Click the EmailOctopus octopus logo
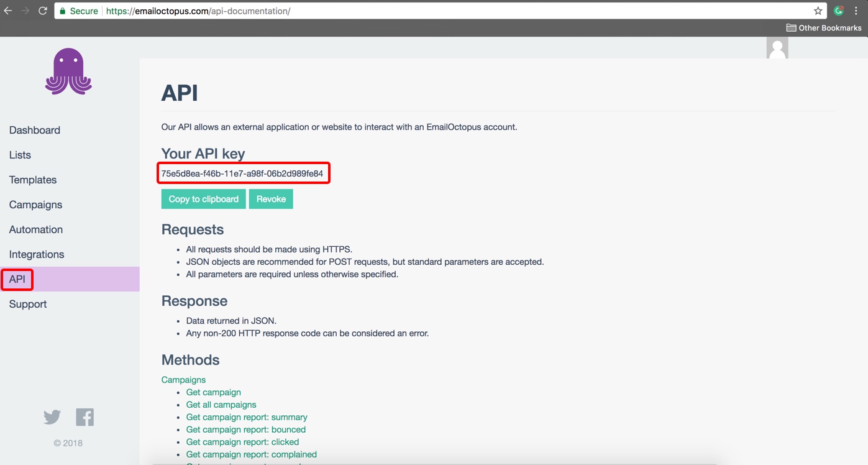The width and height of the screenshot is (868, 465). pyautogui.click(x=68, y=71)
